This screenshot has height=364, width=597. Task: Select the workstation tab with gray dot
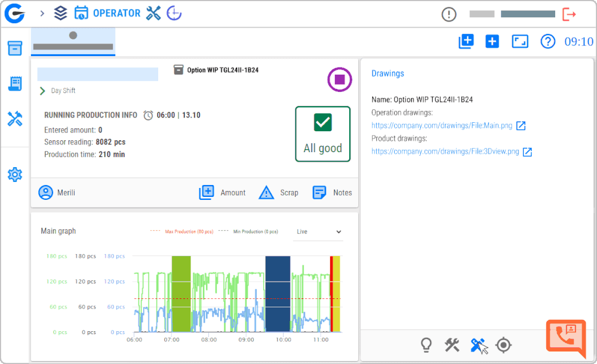(73, 42)
